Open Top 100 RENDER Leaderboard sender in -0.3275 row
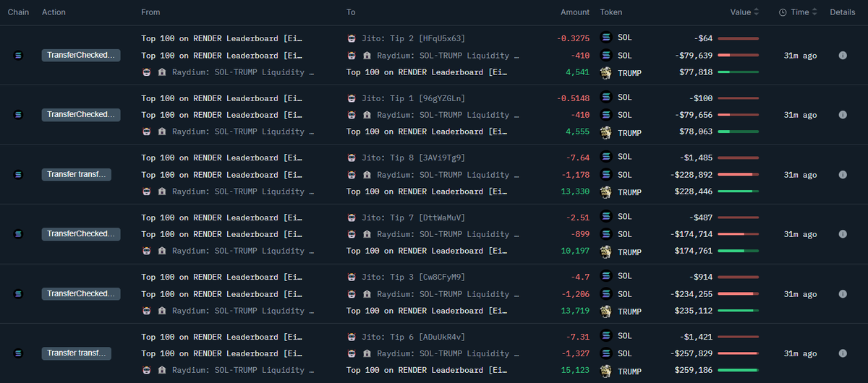Image resolution: width=868 pixels, height=383 pixels. (222, 38)
